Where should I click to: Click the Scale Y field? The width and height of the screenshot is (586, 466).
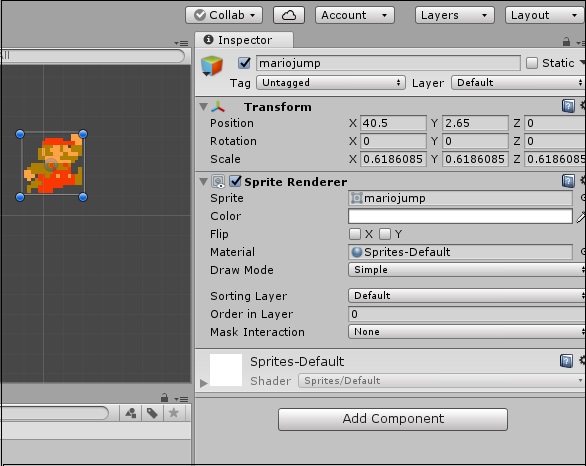click(x=475, y=159)
